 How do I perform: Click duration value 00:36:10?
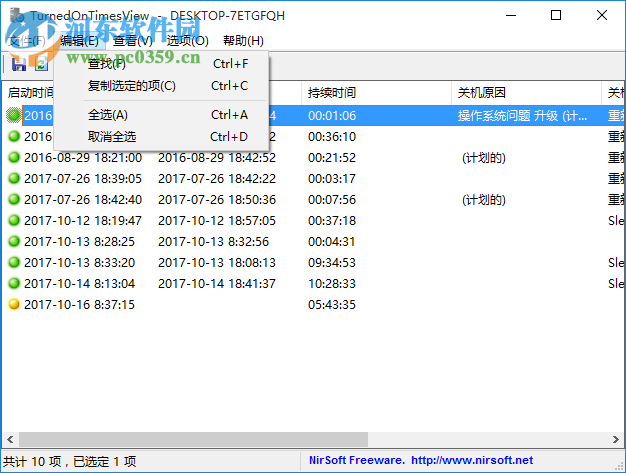pyautogui.click(x=332, y=137)
